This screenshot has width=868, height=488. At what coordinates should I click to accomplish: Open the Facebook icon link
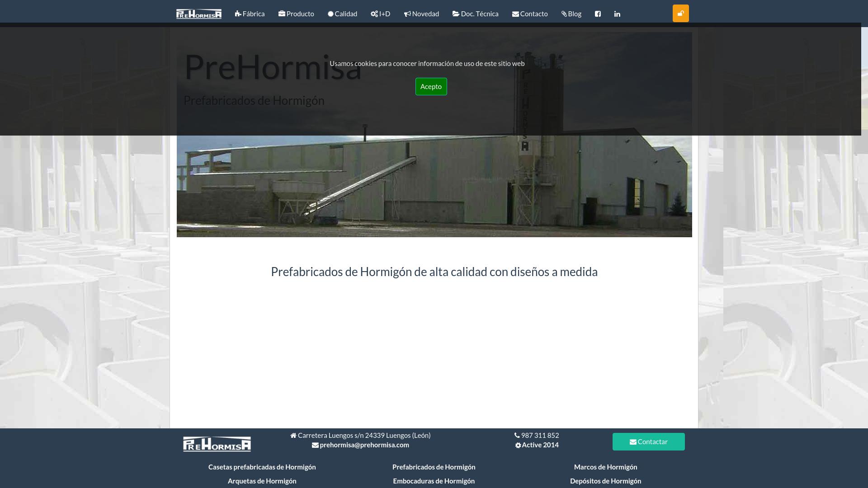[x=598, y=14]
